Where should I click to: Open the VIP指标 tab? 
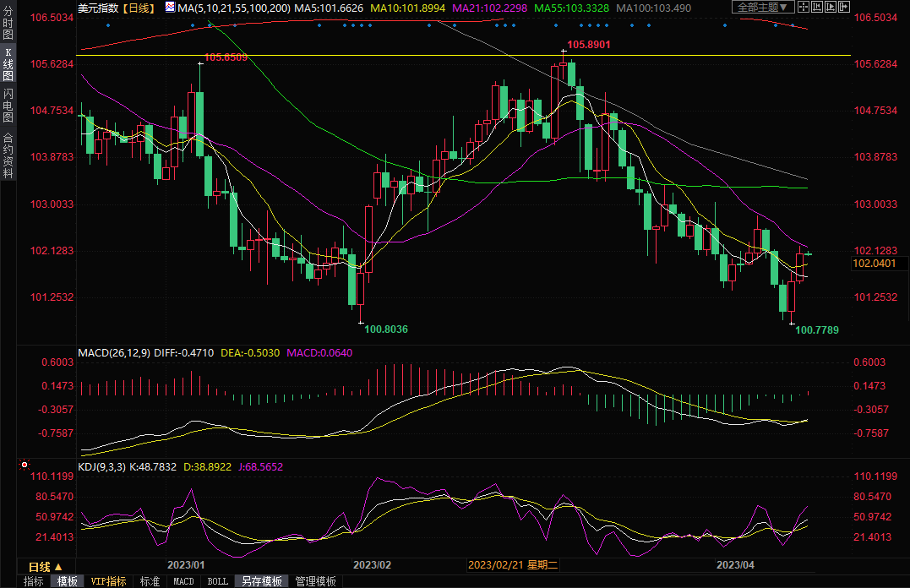[x=108, y=581]
